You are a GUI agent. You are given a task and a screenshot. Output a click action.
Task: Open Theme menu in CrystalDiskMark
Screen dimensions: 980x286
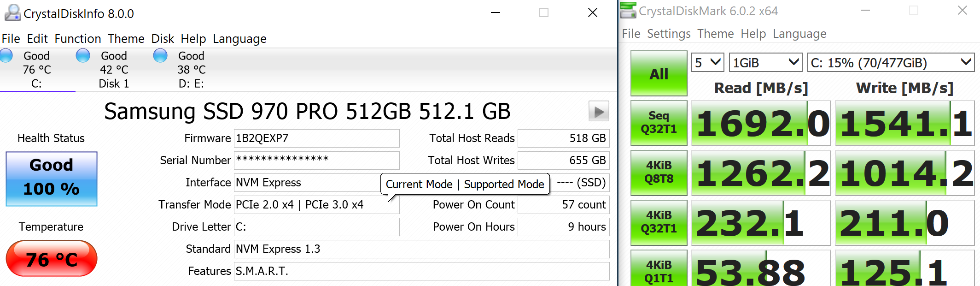tap(716, 34)
